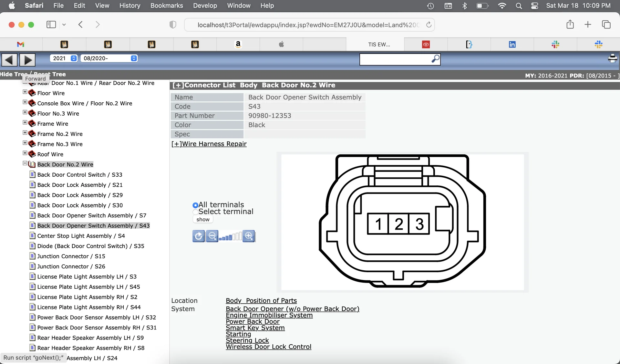This screenshot has height=364, width=620.
Task: Open a new tab with plus icon
Action: point(588,25)
